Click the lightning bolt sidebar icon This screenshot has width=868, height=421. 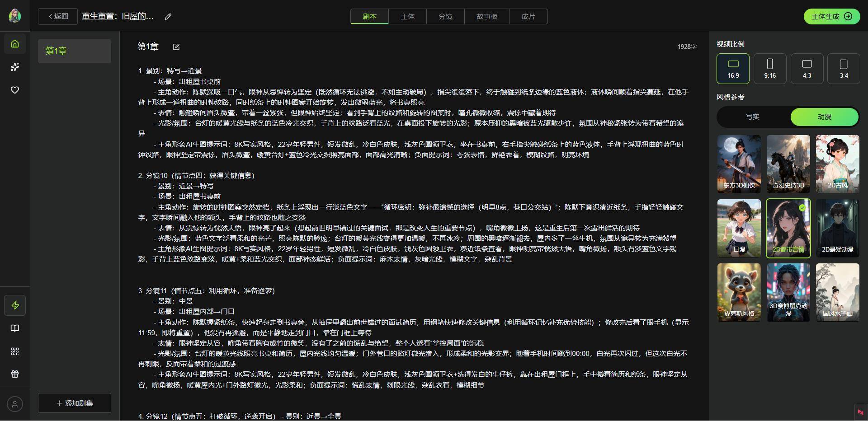(x=15, y=305)
